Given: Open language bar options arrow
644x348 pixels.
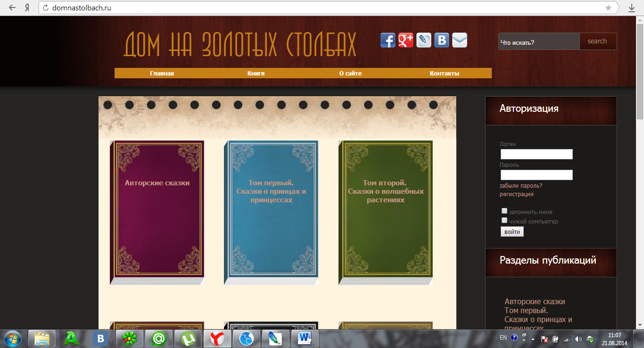Looking at the screenshot, I should (x=524, y=340).
